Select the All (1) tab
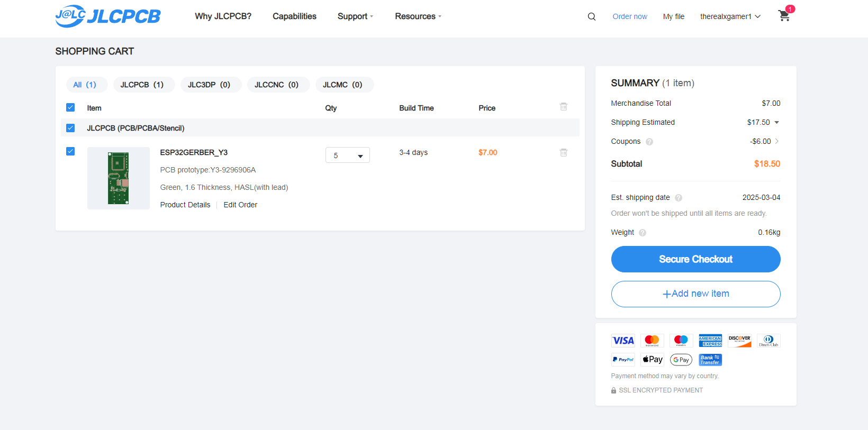This screenshot has height=430, width=868. 87,85
